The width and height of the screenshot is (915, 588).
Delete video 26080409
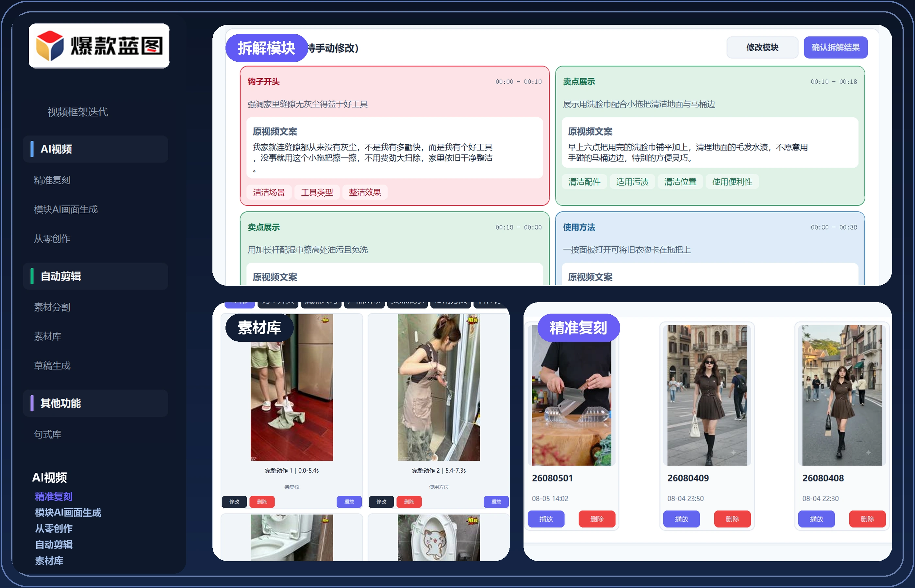pos(732,519)
